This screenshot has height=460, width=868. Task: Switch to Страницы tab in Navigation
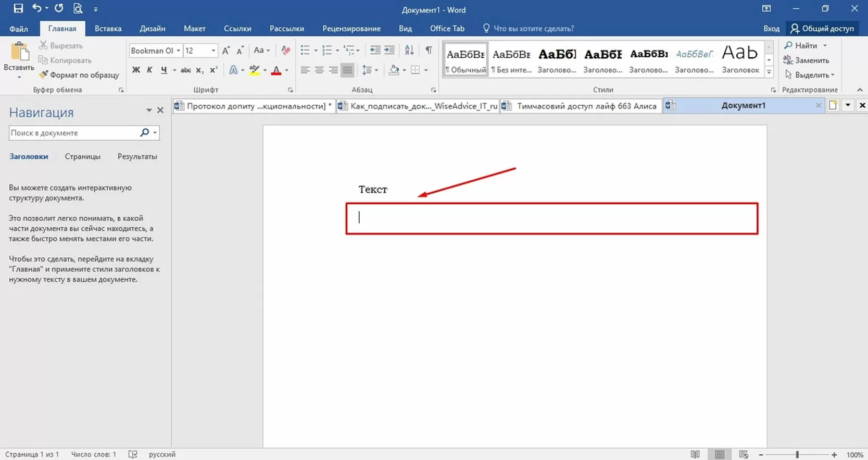[x=82, y=156]
